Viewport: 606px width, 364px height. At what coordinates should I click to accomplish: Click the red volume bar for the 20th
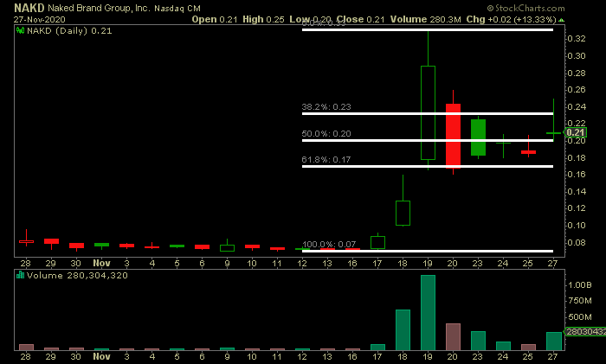(x=453, y=337)
